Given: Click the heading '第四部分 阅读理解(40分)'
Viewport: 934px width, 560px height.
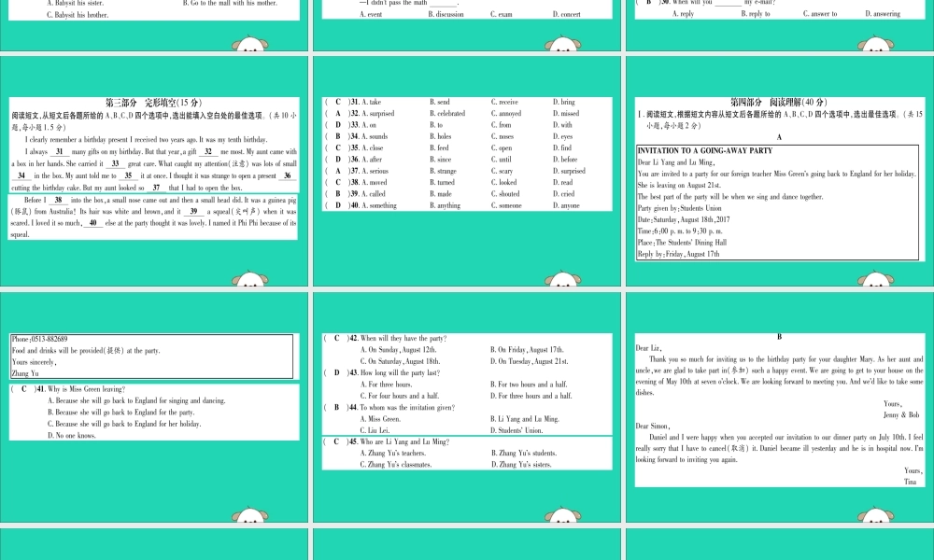Looking at the screenshot, I should tap(779, 103).
